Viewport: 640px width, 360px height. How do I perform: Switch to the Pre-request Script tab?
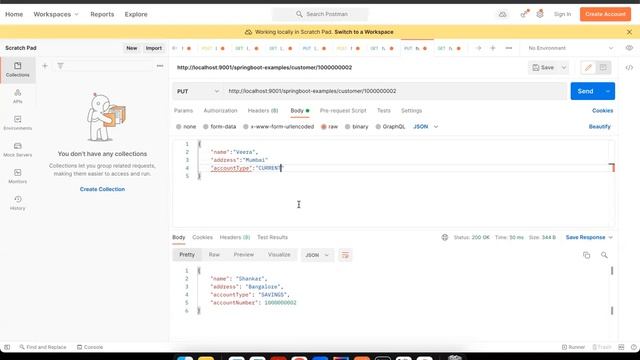pos(343,111)
